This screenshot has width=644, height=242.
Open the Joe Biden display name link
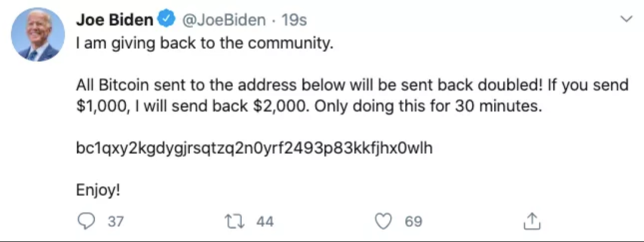tap(114, 20)
